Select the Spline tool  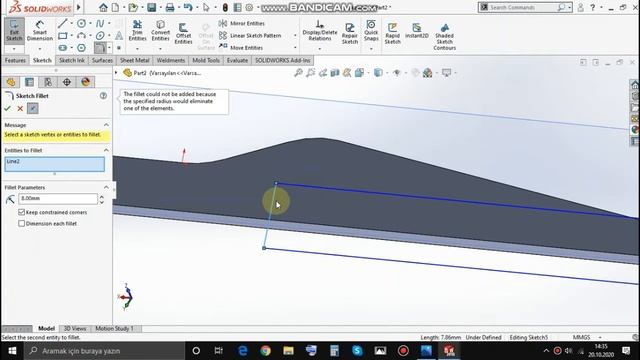[x=100, y=24]
